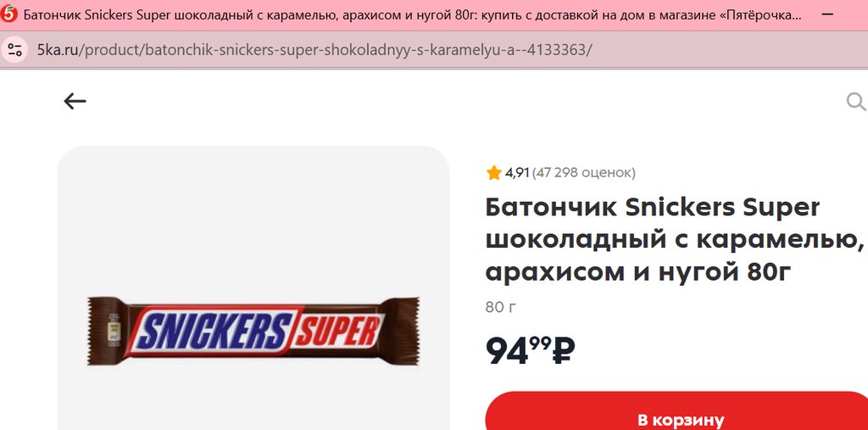This screenshot has height=430, width=868.
Task: Click the Pyaterochka favicon in title bar
Action: coord(9,14)
